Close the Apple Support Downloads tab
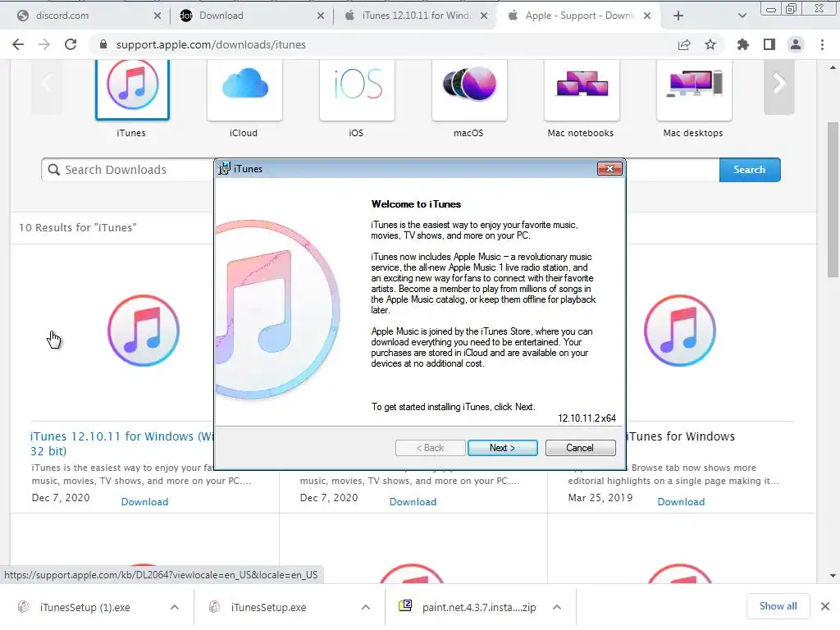This screenshot has height=630, width=840. tap(647, 16)
